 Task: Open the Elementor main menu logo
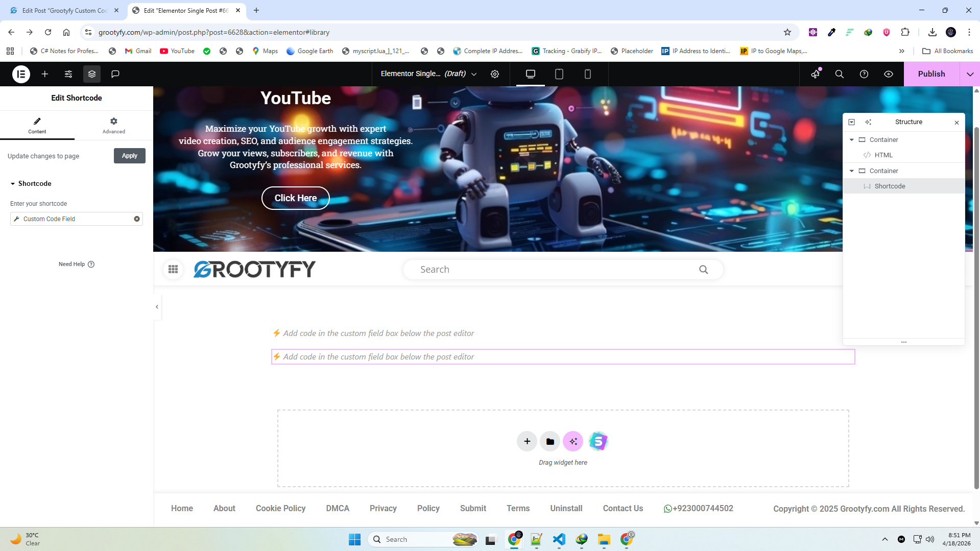(21, 74)
